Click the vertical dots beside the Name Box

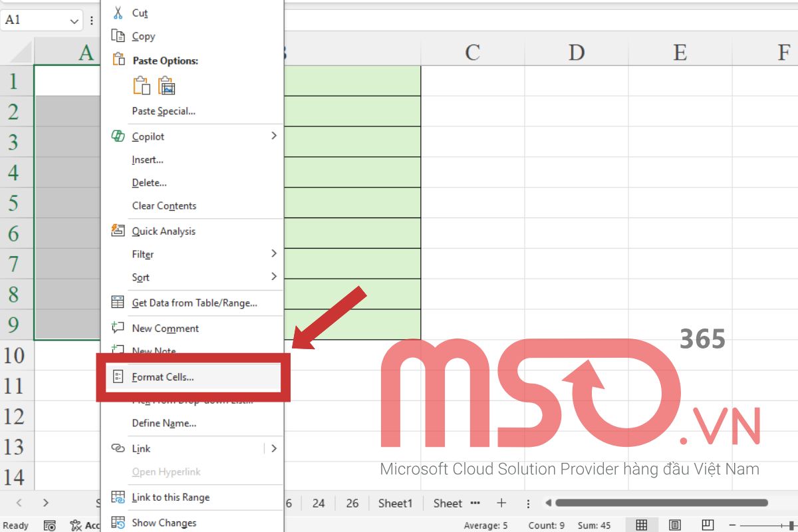tap(92, 21)
